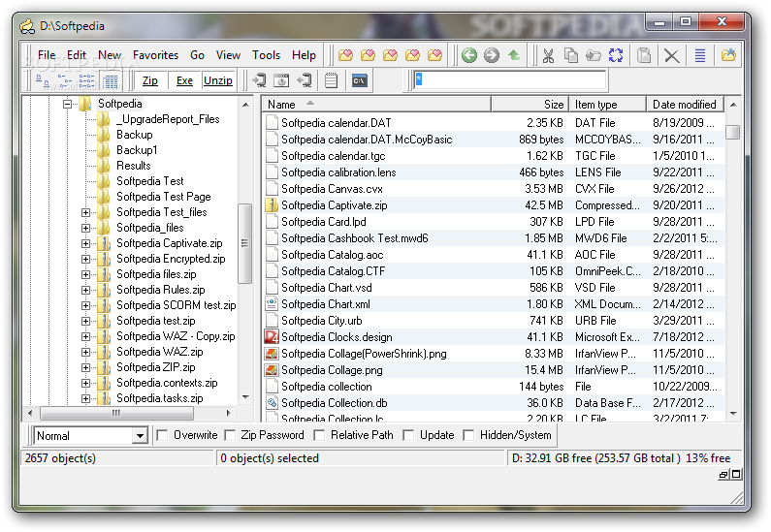Open the File menu
The height and width of the screenshot is (532, 771).
pyautogui.click(x=47, y=55)
